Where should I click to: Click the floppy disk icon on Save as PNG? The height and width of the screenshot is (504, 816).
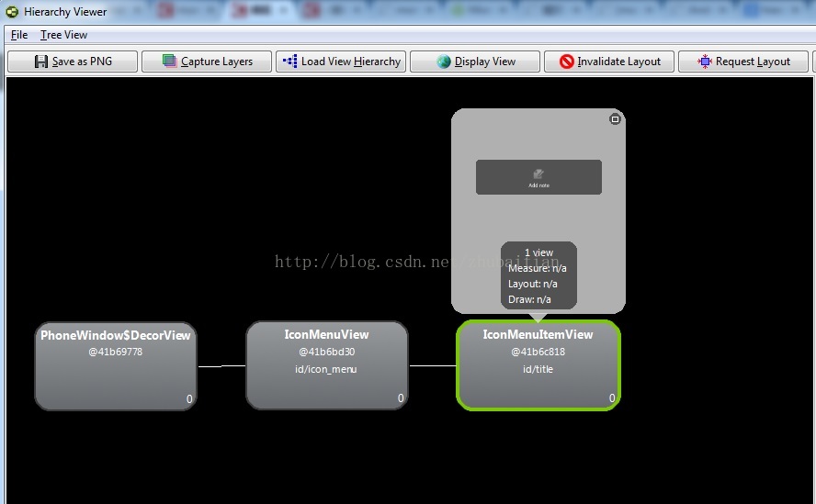click(41, 62)
